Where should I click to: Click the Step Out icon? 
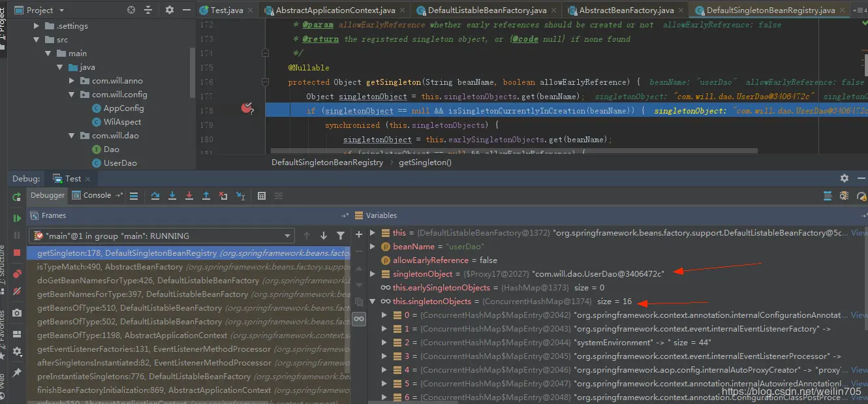[206, 195]
